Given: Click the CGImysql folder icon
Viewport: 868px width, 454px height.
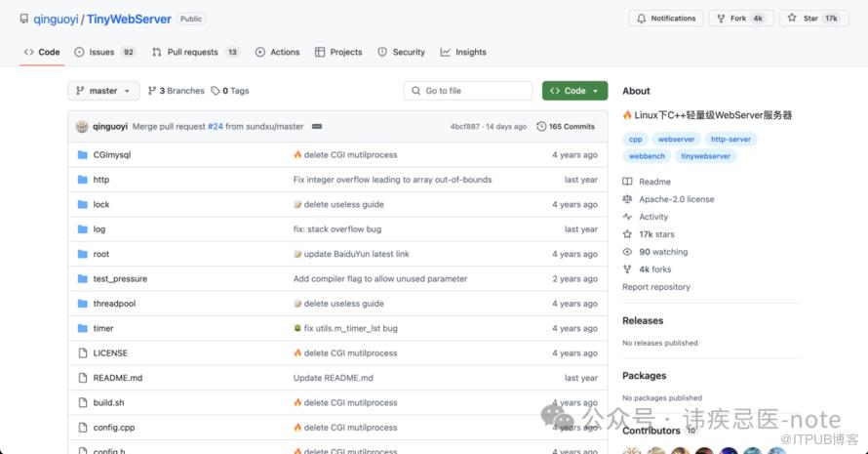Looking at the screenshot, I should point(83,155).
